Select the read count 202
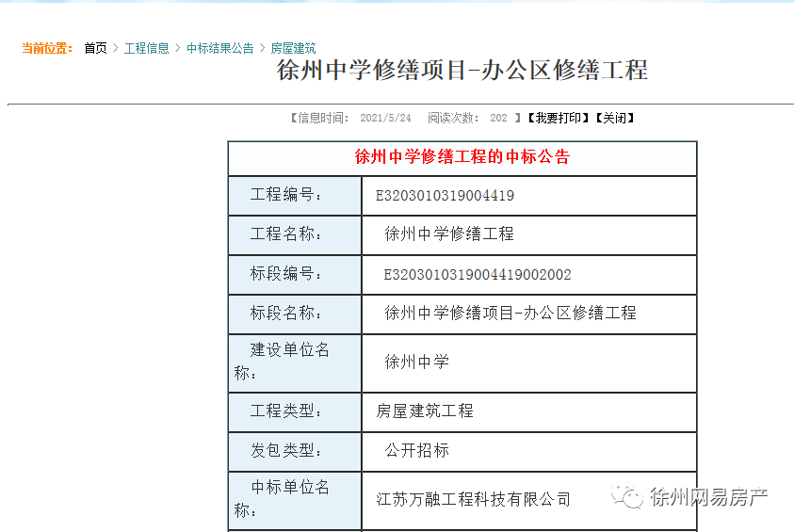 pos(498,118)
